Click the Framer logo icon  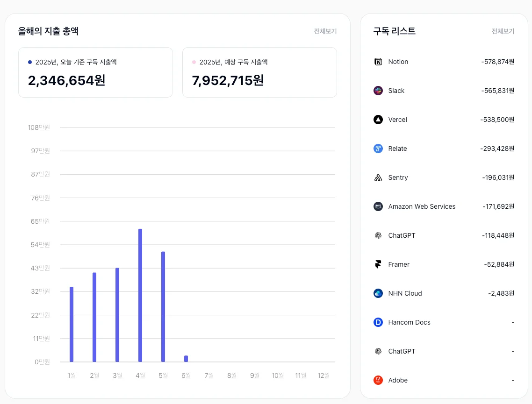point(378,264)
